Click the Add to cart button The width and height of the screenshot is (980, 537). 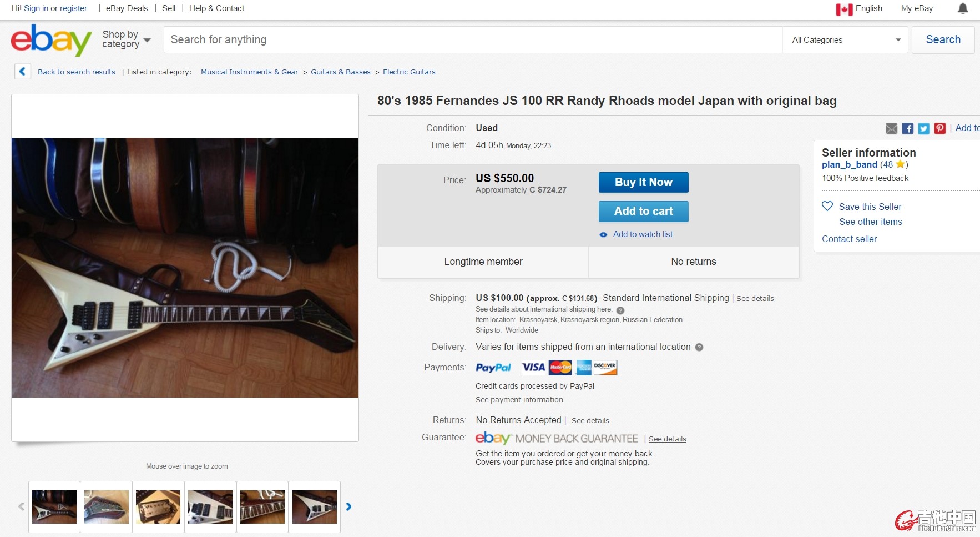click(643, 211)
